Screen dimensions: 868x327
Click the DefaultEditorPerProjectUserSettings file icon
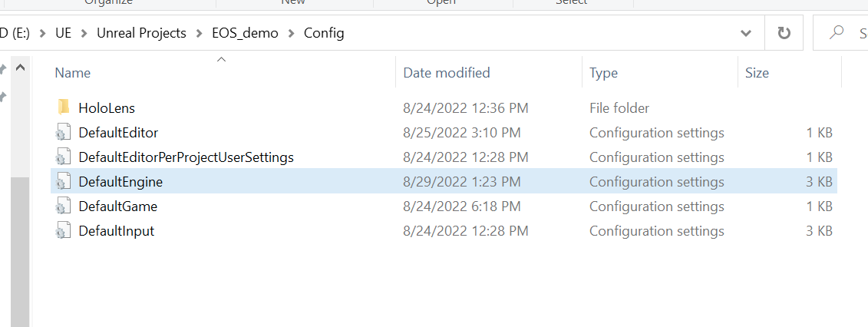click(x=64, y=157)
